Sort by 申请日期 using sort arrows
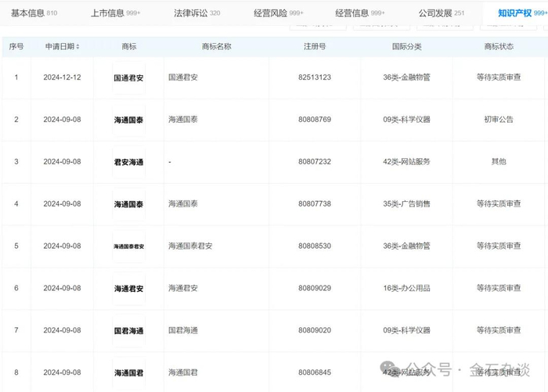Image resolution: width=548 pixels, height=392 pixels. coord(78,46)
